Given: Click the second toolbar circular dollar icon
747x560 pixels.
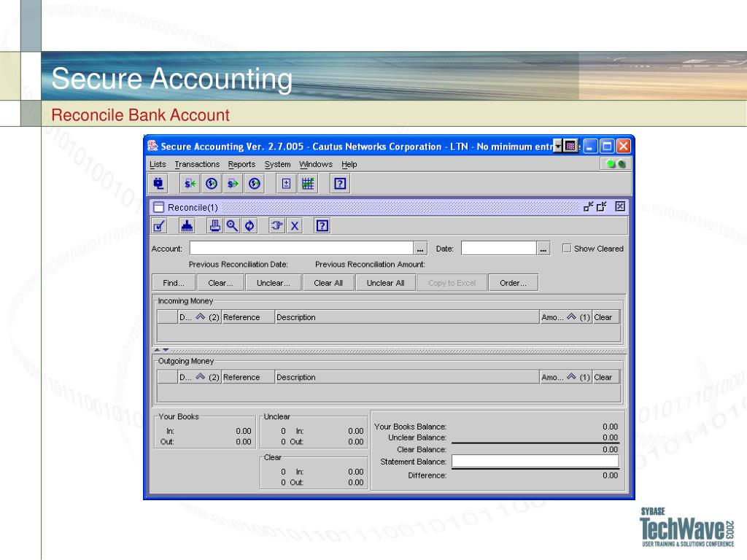Looking at the screenshot, I should pos(212,183).
